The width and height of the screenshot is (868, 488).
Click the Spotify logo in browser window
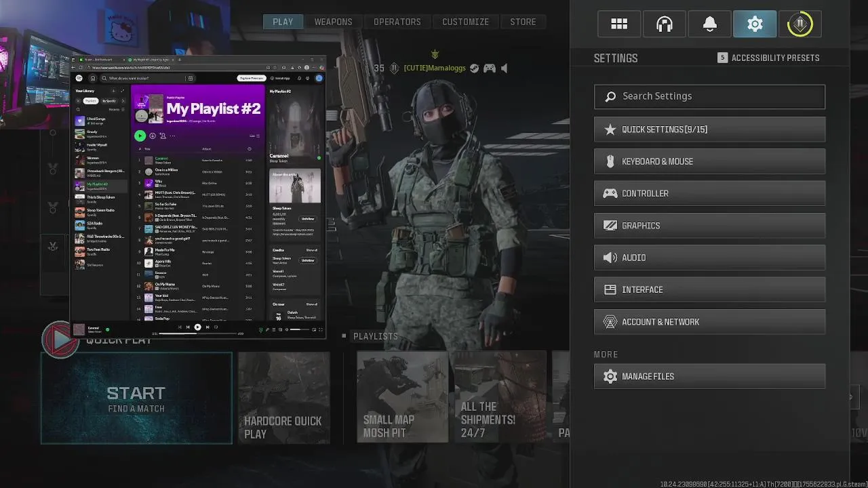point(79,78)
